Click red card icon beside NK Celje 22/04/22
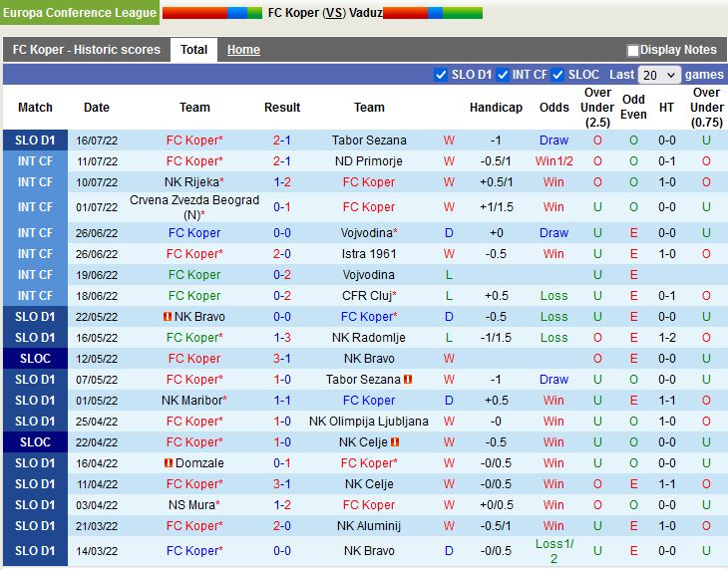The height and width of the screenshot is (570, 728). coord(395,442)
